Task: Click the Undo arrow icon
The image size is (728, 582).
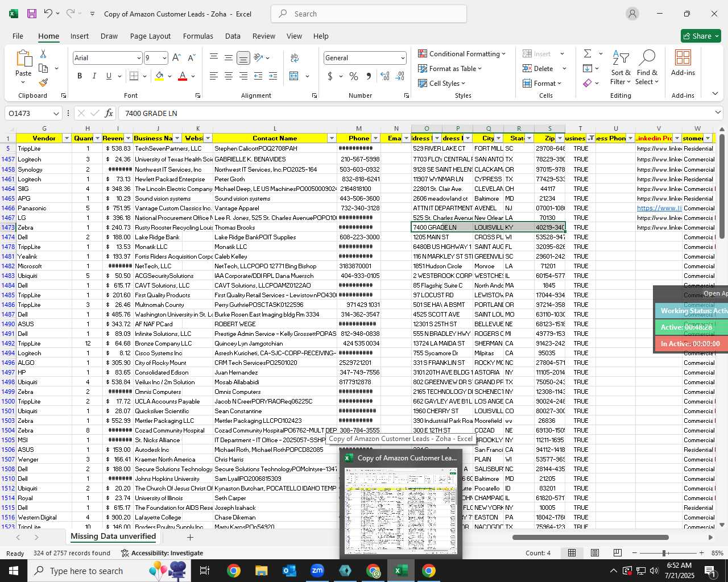Action: click(48, 14)
